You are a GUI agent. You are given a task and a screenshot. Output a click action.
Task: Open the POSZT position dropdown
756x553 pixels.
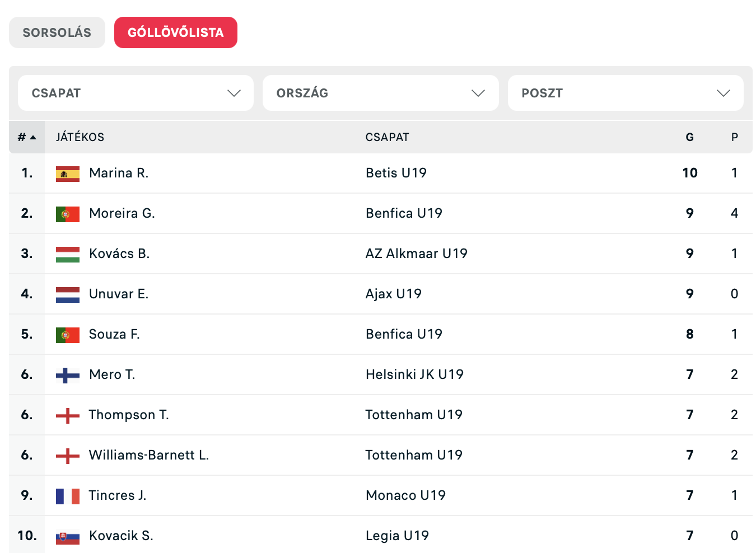click(625, 93)
